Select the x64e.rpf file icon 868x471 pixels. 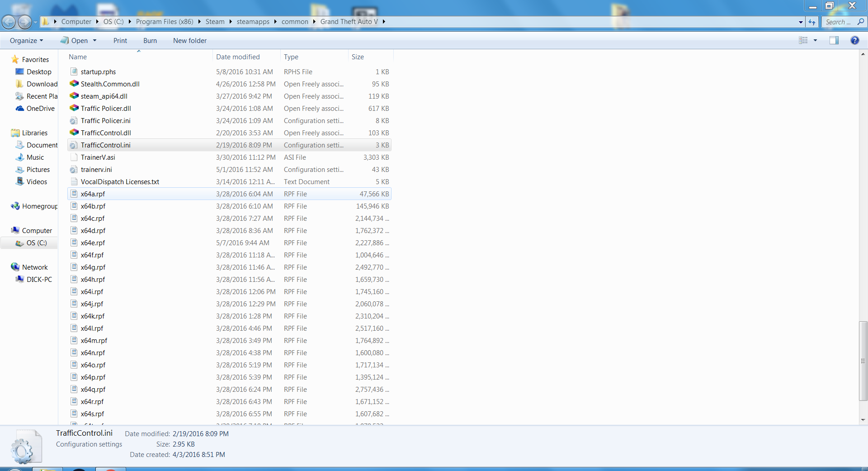pos(74,243)
